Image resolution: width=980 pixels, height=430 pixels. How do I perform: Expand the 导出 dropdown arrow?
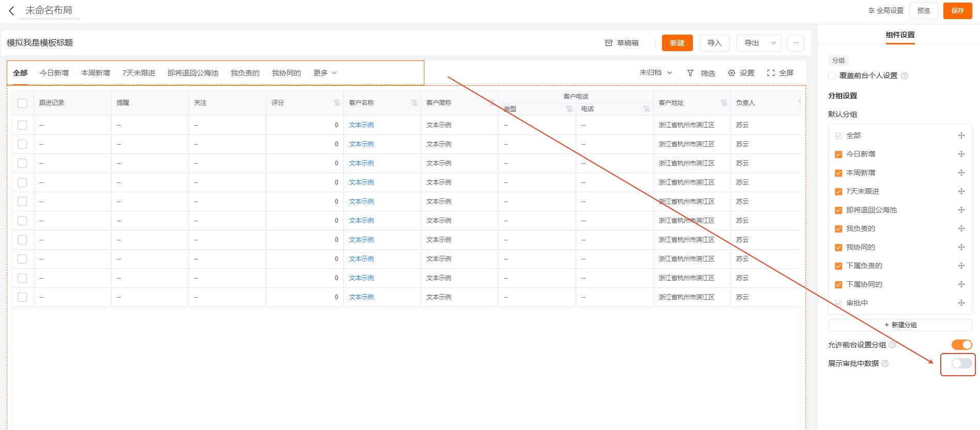coord(773,43)
